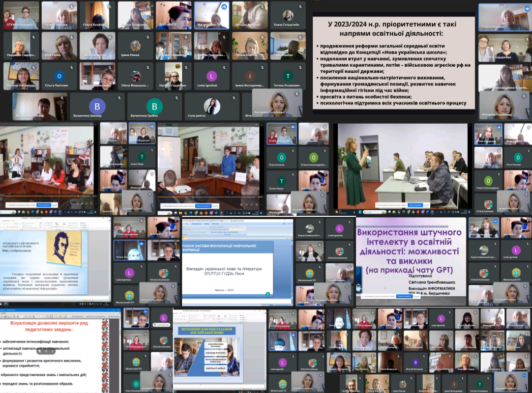Select Валентина Грибан's green "B" avatar
The width and height of the screenshot is (532, 393).
(154, 106)
